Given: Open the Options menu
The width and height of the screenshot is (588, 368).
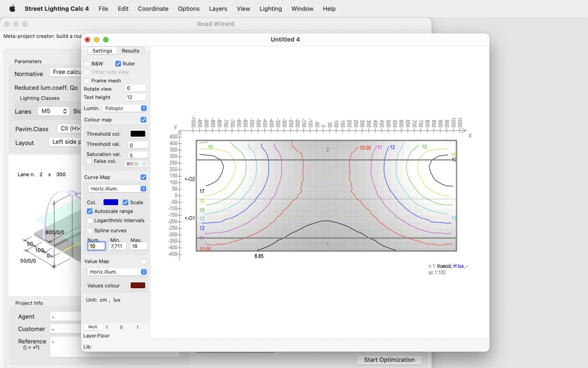Looking at the screenshot, I should coord(189,9).
